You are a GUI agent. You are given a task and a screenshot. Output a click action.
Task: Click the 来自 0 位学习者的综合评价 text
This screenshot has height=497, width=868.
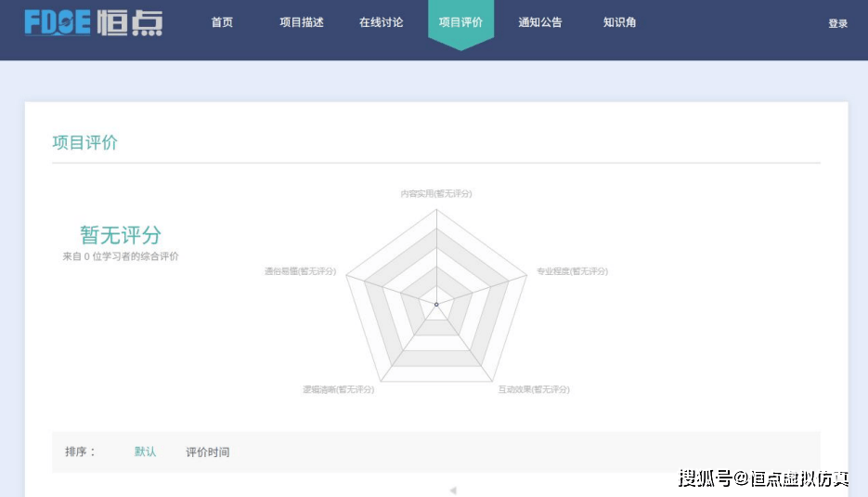(121, 256)
